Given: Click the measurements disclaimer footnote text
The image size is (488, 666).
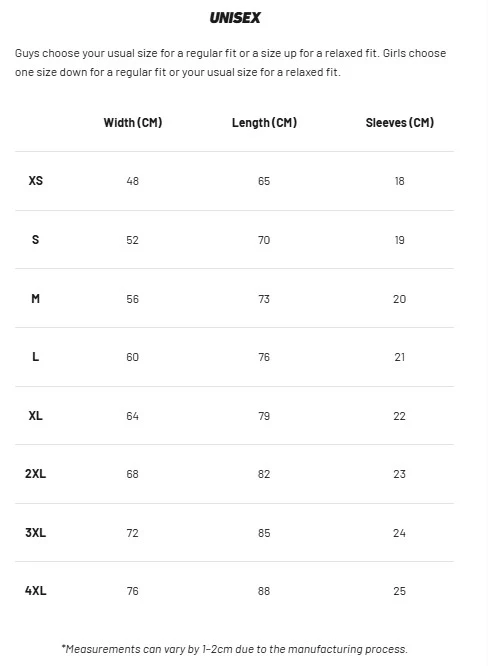Looking at the screenshot, I should [234, 649].
